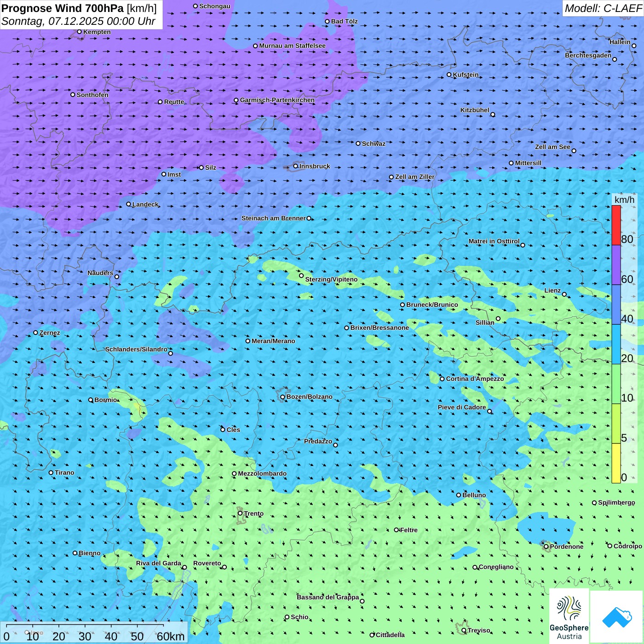Click the '60km' scale bar label
Viewport: 644px width, 644px height.
click(x=171, y=636)
